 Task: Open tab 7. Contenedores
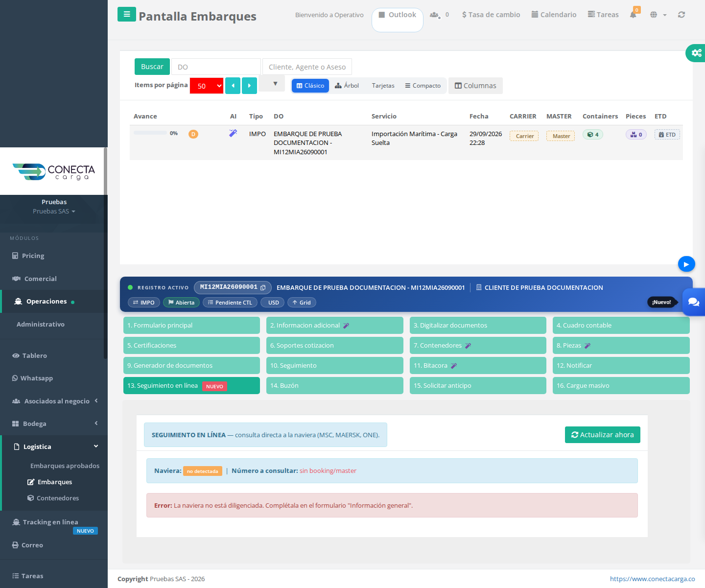(x=478, y=345)
